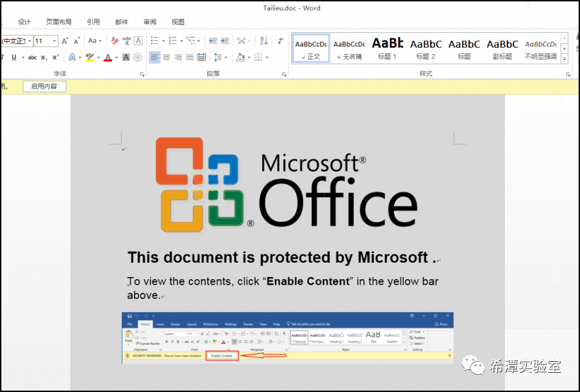The image size is (580, 392).
Task: Apply paragraph shading with paint bucket
Action: pyautogui.click(x=241, y=57)
